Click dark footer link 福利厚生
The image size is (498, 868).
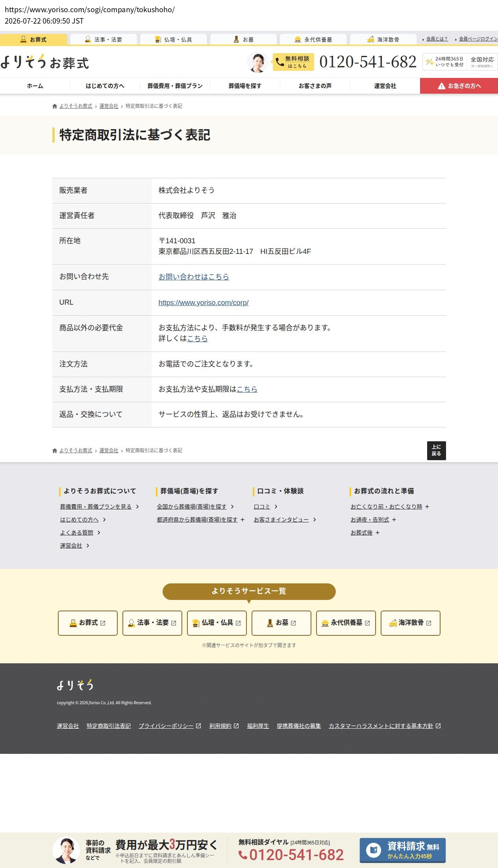pyautogui.click(x=258, y=726)
